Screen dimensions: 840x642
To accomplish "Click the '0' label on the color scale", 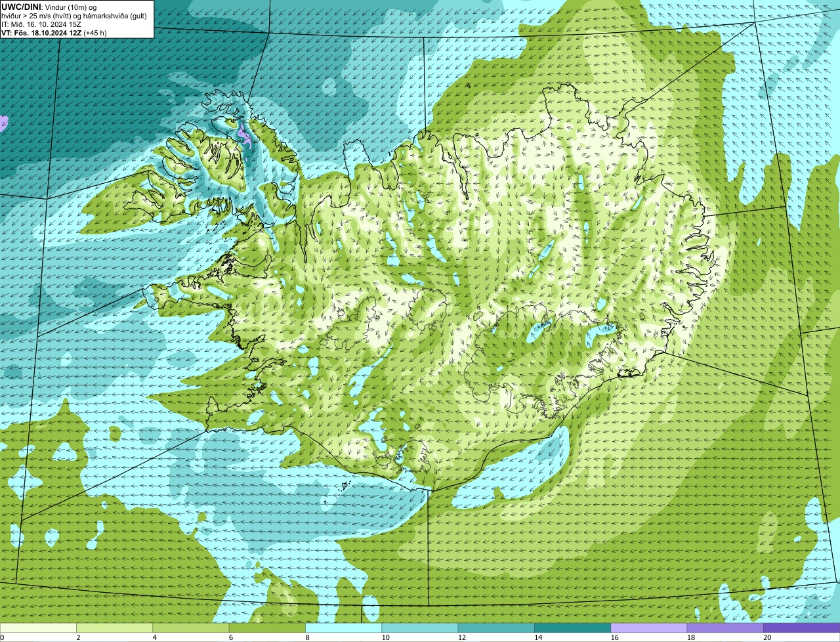I will [x=2, y=637].
